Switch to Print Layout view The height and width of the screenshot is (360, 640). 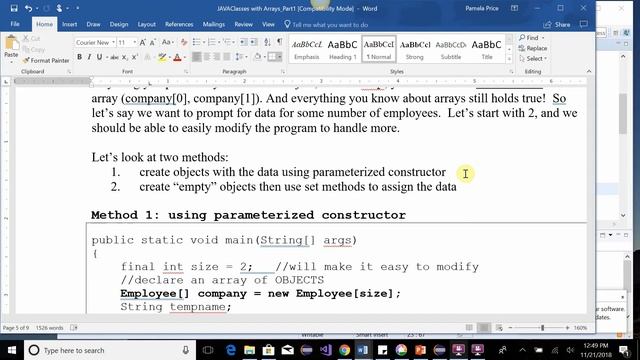tap(484, 328)
